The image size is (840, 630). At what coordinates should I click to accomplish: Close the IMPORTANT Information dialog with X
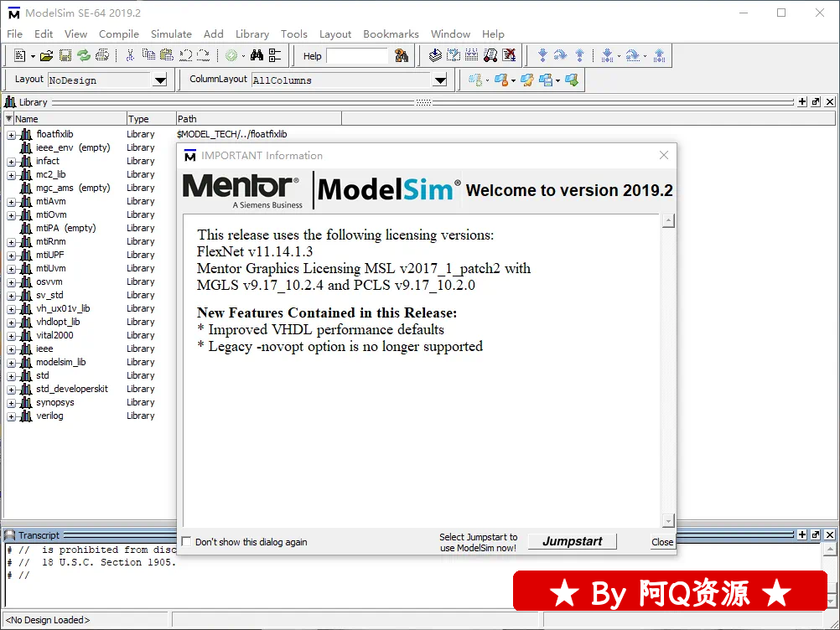click(664, 155)
